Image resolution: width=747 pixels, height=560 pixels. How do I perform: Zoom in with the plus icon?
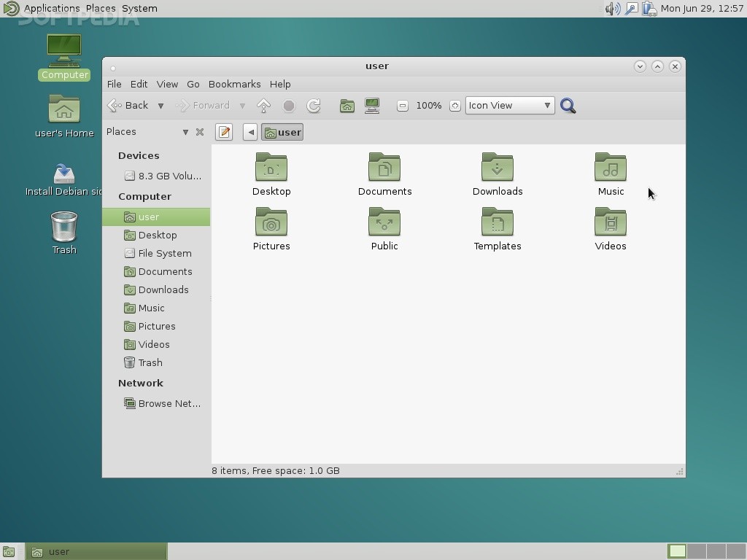454,106
